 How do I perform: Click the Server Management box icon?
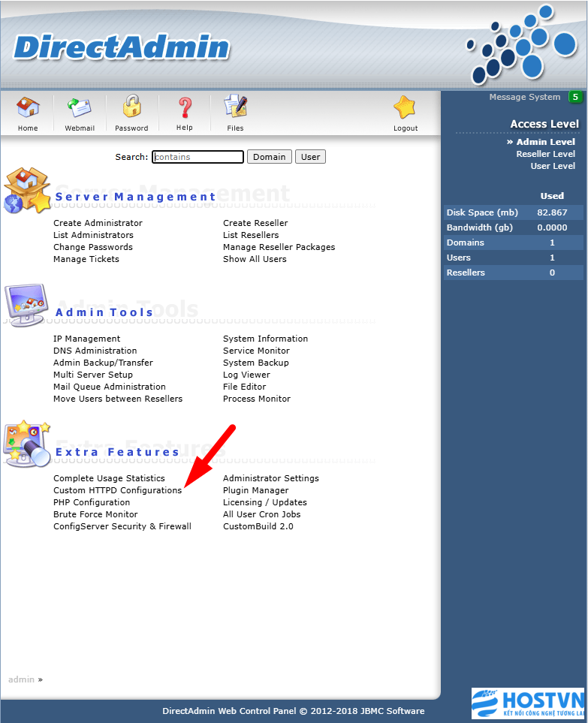coord(28,191)
